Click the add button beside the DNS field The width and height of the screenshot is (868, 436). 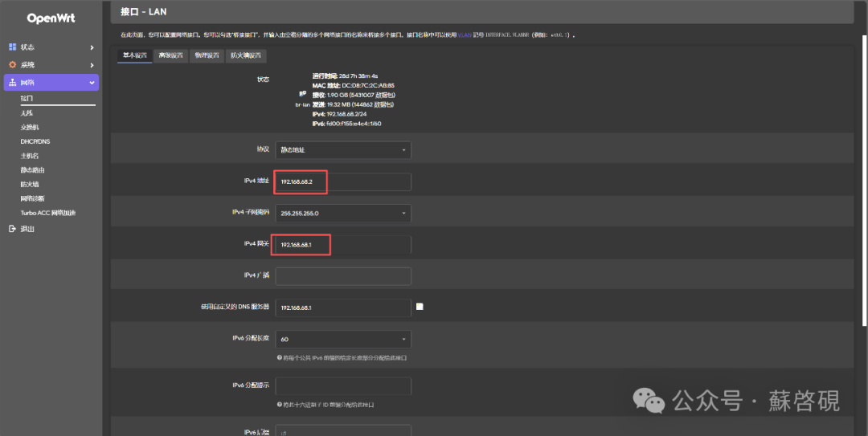tap(420, 307)
